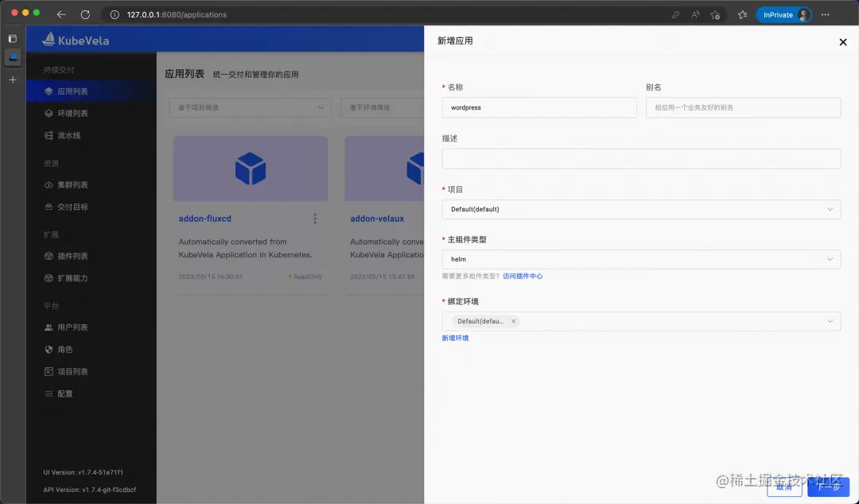Go back with the browser arrow
859x504 pixels.
61,15
